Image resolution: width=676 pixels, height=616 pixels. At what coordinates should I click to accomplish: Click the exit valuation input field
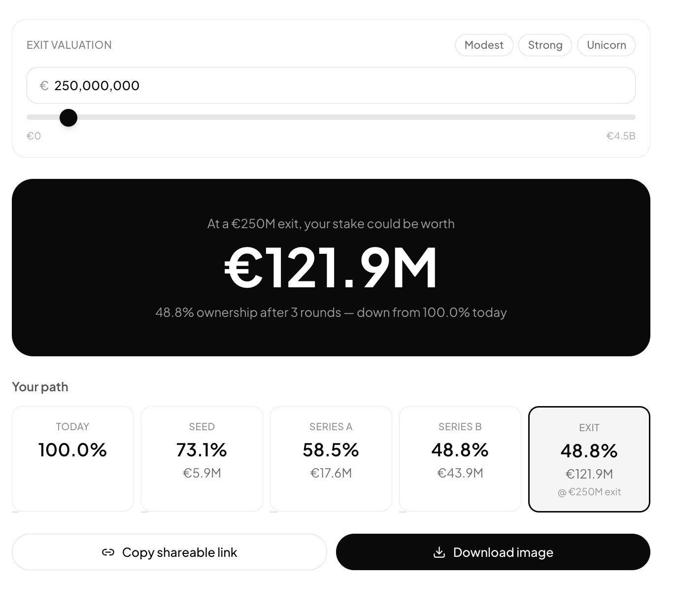pos(331,85)
